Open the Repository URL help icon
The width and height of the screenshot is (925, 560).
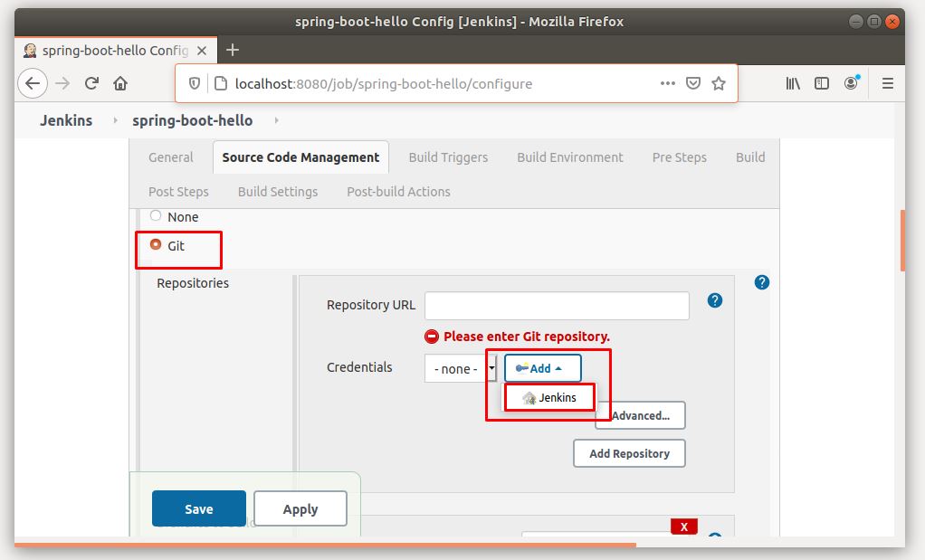pos(714,300)
